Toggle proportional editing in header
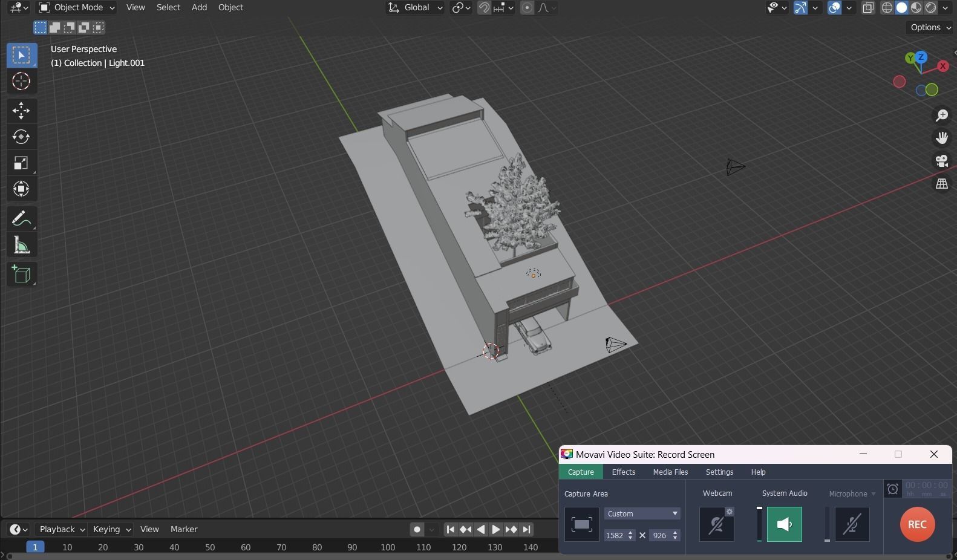The width and height of the screenshot is (957, 560). point(527,7)
